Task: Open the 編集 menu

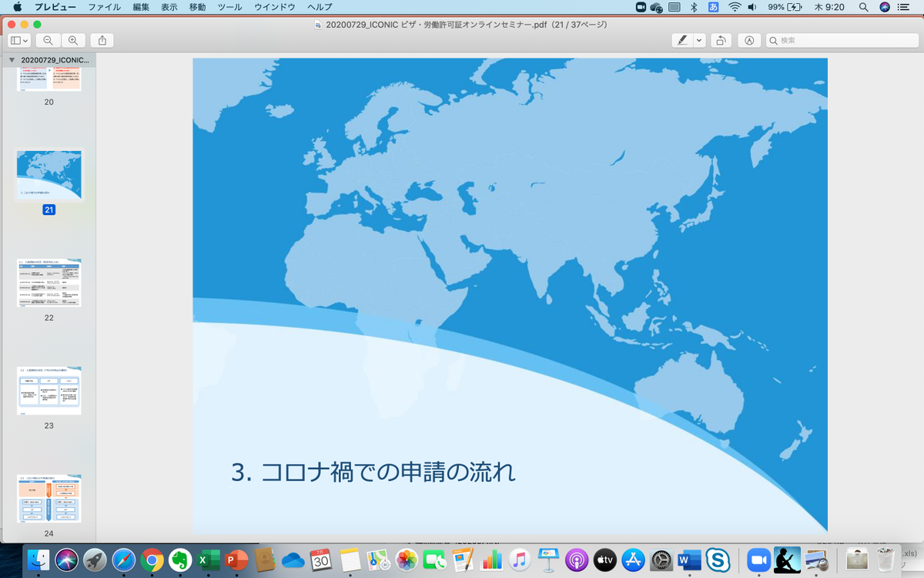Action: (141, 7)
